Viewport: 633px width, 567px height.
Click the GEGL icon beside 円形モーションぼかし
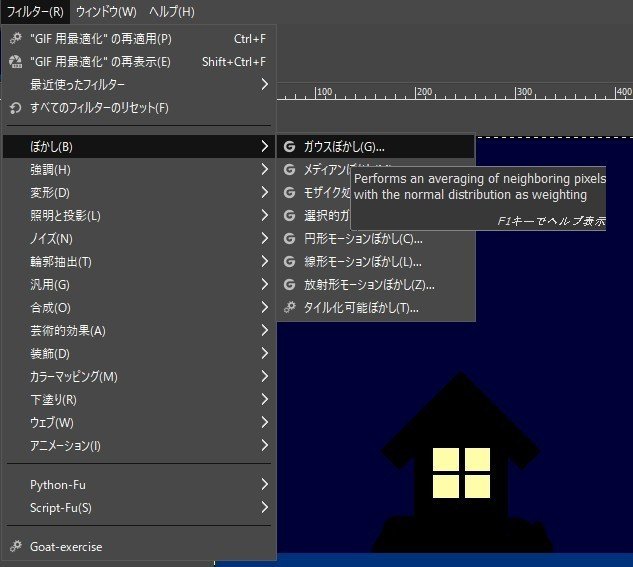(289, 239)
